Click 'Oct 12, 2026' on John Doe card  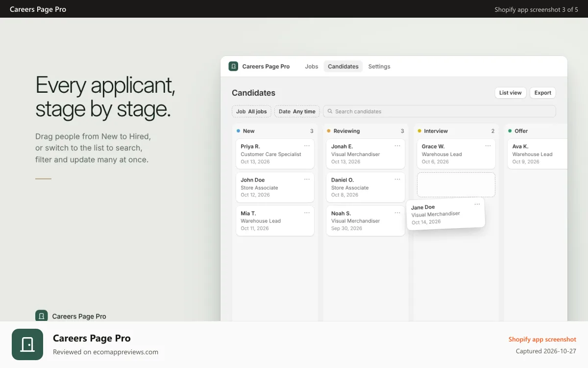255,195
